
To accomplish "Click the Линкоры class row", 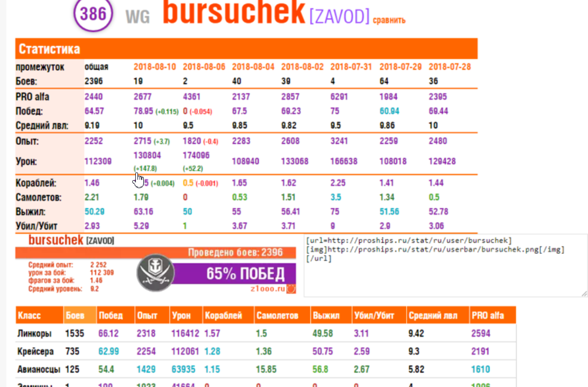I will point(35,334).
